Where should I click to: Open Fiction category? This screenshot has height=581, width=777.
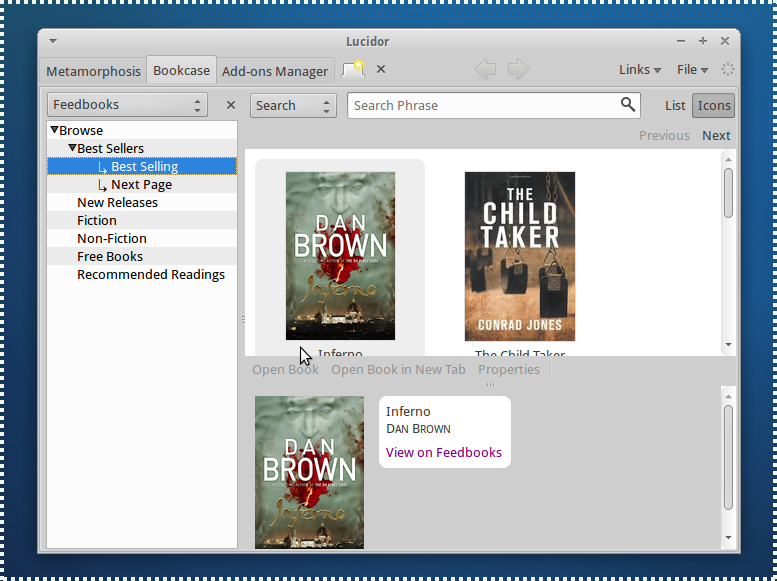point(97,220)
